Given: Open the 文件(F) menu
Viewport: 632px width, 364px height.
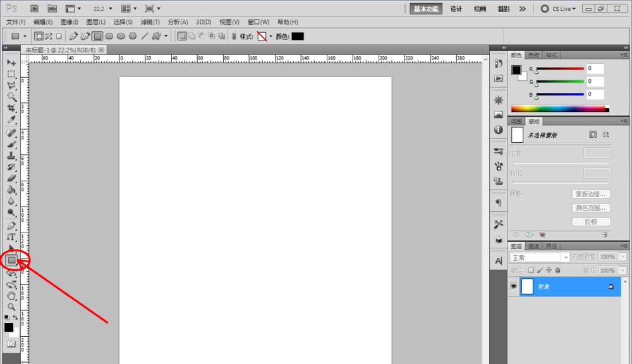Looking at the screenshot, I should [x=16, y=21].
